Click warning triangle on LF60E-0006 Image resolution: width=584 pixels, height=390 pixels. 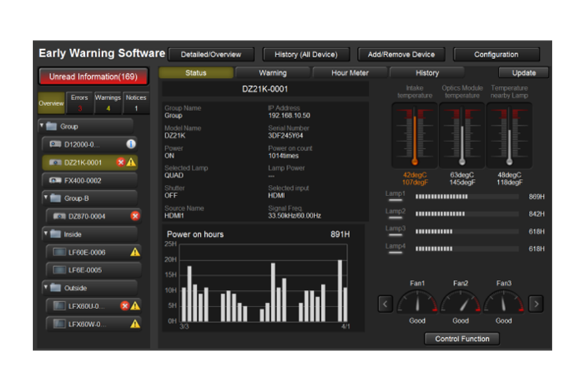click(x=135, y=252)
